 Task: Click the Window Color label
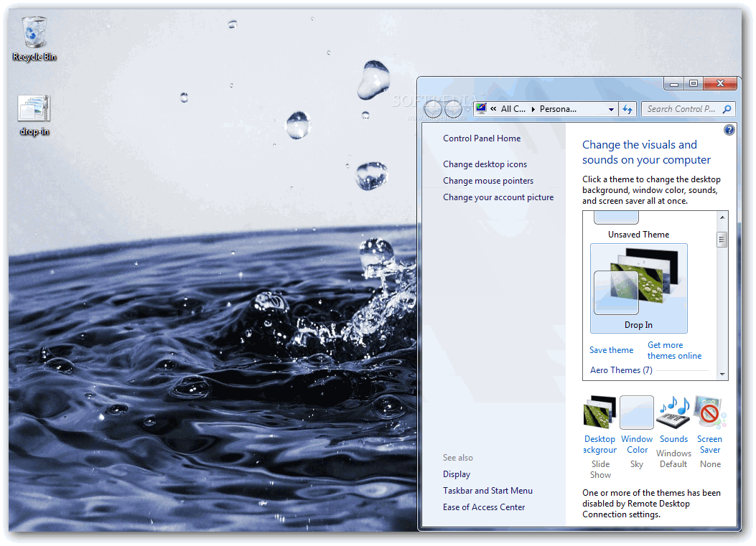pyautogui.click(x=637, y=444)
